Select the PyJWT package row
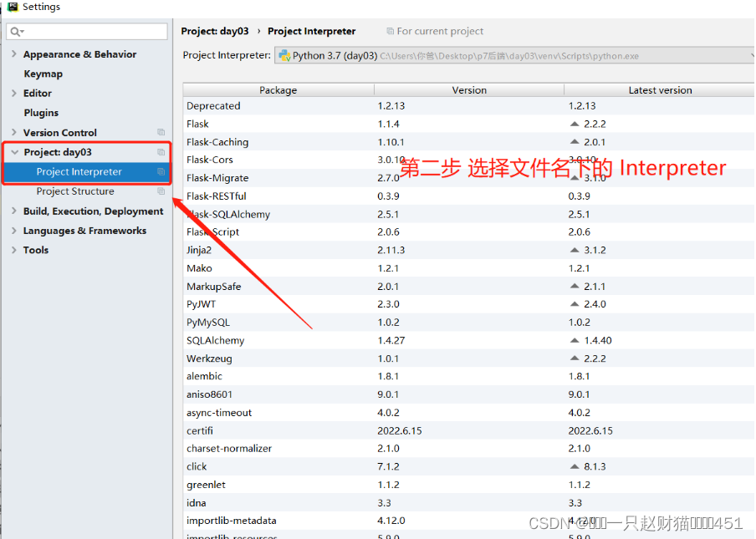 tap(468, 304)
